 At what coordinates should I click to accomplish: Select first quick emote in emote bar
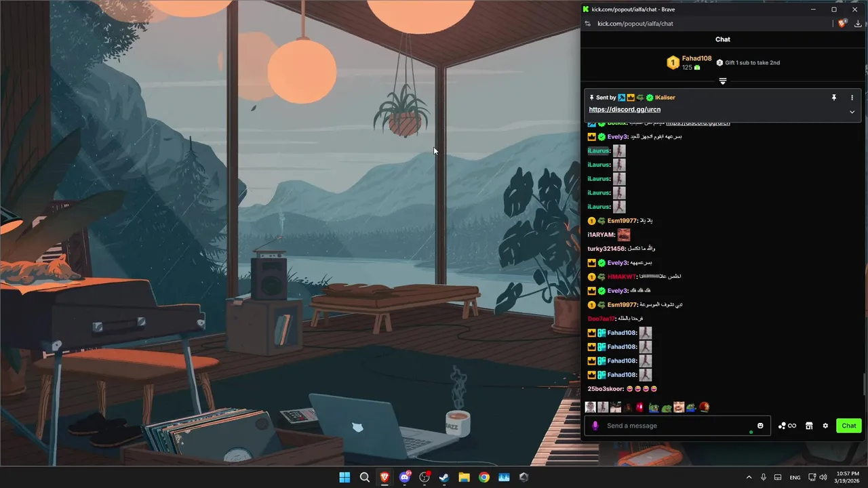point(591,407)
